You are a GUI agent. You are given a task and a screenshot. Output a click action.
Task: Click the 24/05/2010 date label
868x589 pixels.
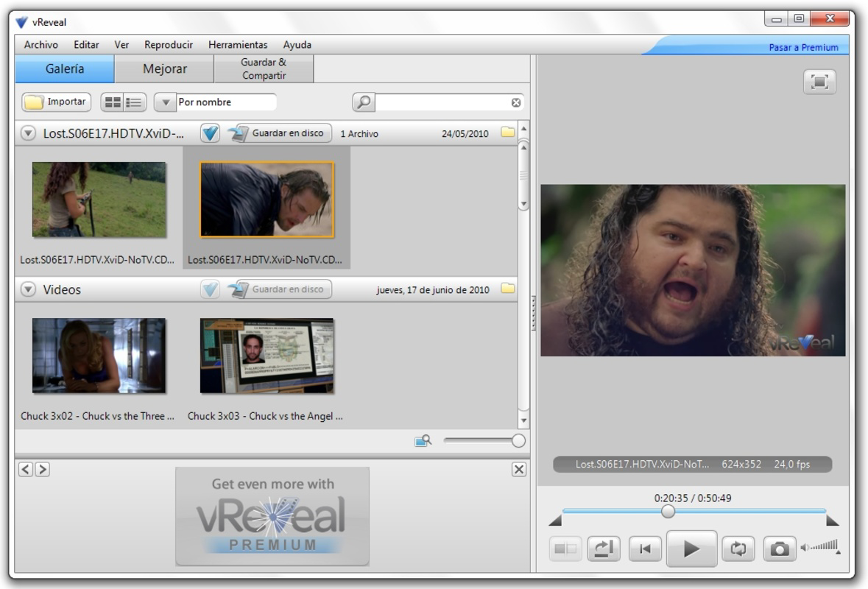tap(465, 134)
